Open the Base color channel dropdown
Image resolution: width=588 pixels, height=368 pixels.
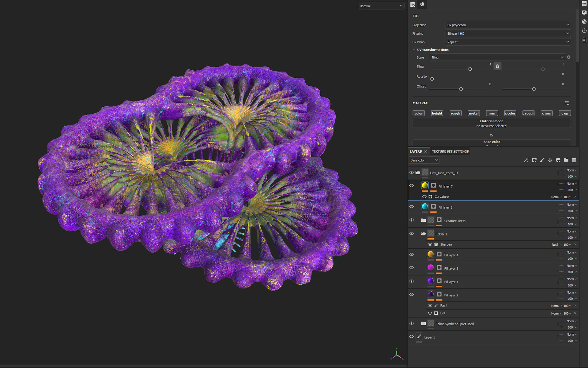click(x=424, y=160)
